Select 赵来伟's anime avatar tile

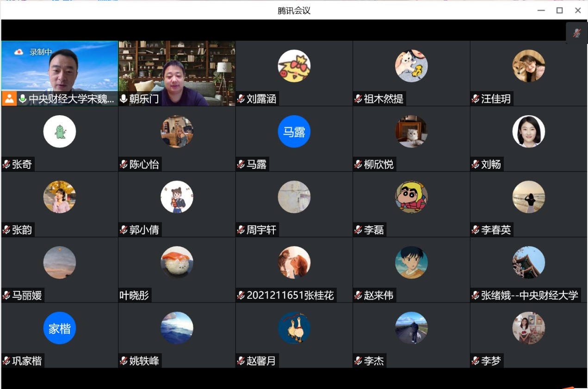click(411, 263)
